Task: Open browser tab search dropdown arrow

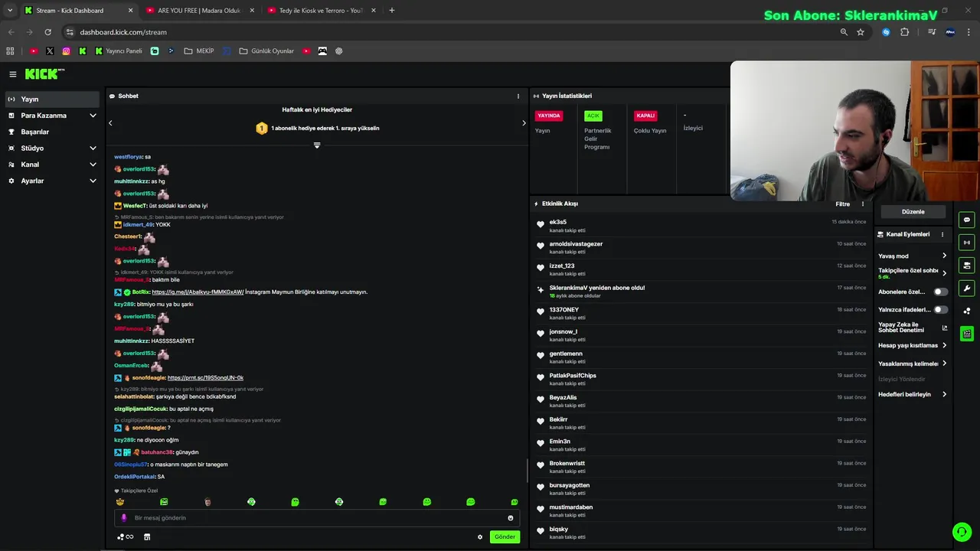Action: 10,11
